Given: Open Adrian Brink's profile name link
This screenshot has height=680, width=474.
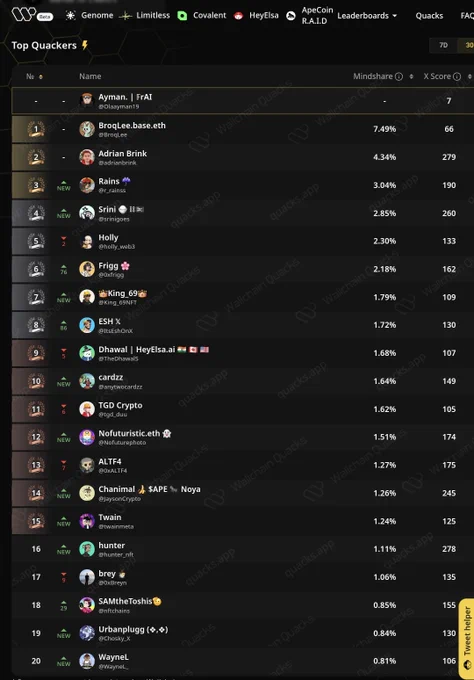Looking at the screenshot, I should coord(122,154).
